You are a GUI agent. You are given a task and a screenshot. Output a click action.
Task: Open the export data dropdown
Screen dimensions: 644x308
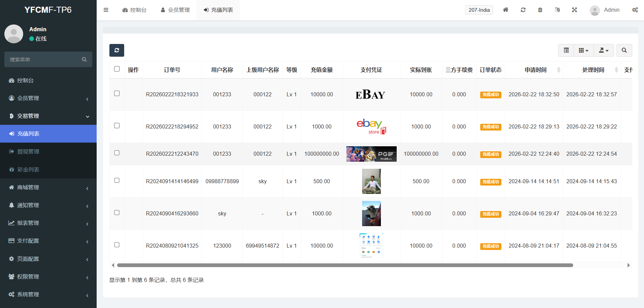pyautogui.click(x=604, y=50)
